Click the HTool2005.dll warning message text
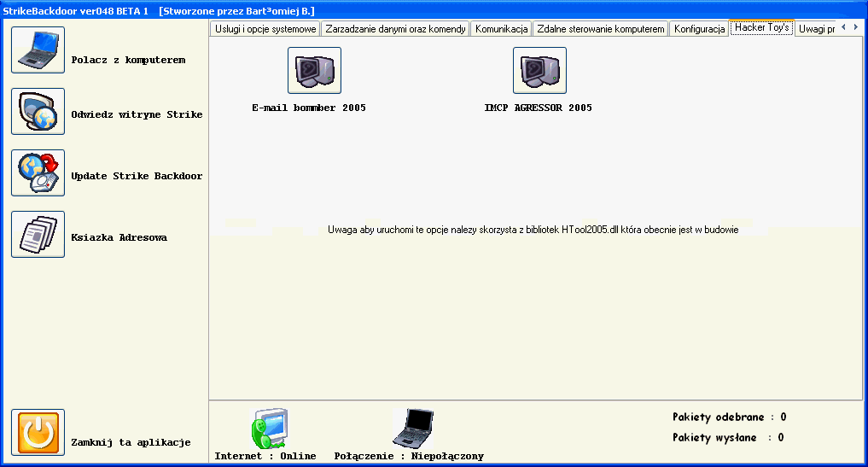868x467 pixels. click(x=533, y=230)
